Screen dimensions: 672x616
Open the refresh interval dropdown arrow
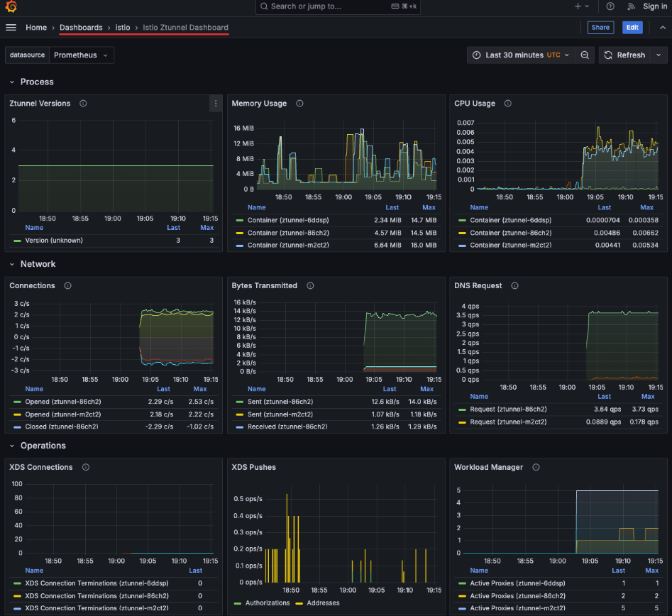(x=659, y=55)
